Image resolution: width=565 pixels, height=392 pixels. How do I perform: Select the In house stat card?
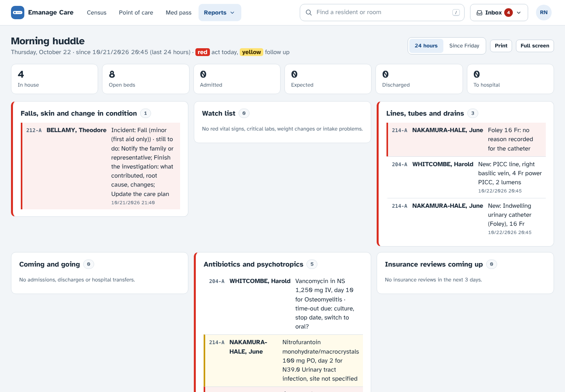tap(55, 79)
